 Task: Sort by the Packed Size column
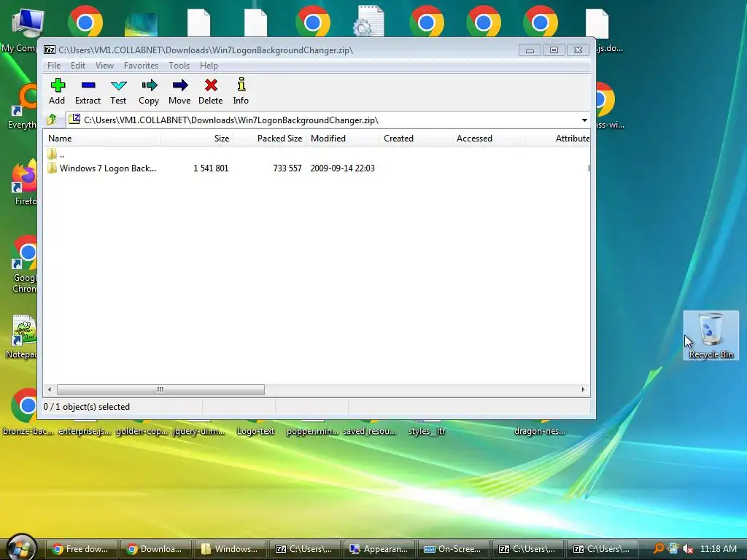[x=270, y=139]
